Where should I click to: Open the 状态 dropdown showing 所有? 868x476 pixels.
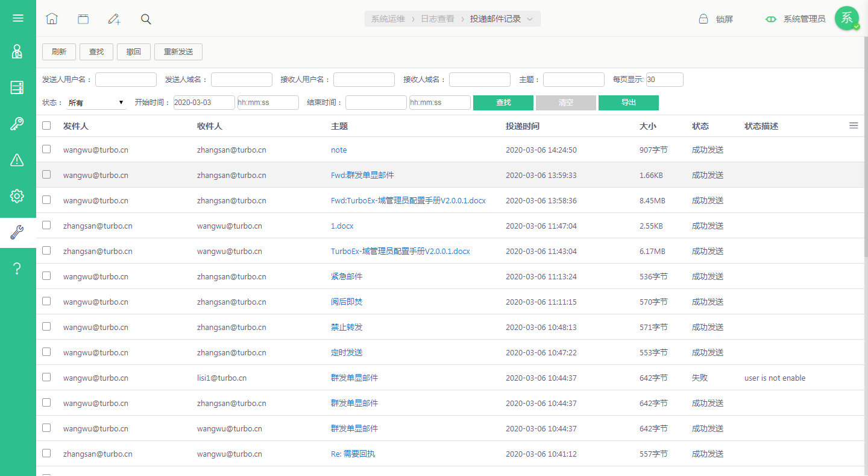coord(96,103)
